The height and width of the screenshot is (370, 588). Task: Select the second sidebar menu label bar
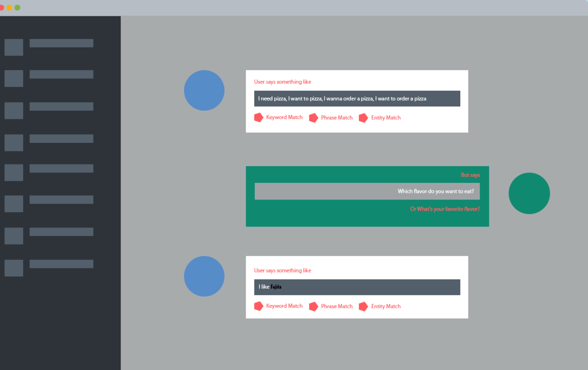coord(61,74)
